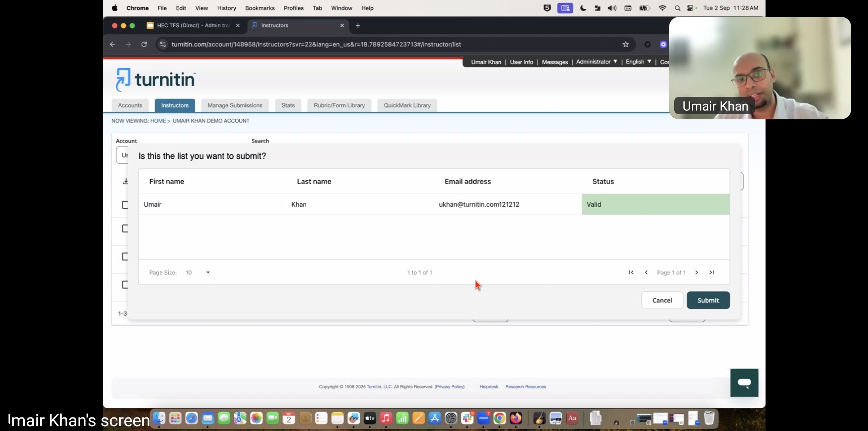868x431 pixels.
Task: Open Finder from the Dock
Action: pos(159,418)
